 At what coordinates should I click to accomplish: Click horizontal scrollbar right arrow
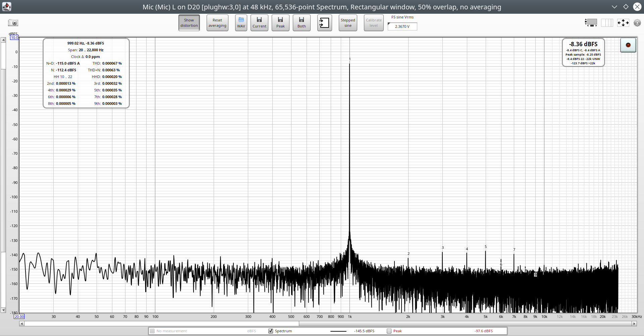634,324
